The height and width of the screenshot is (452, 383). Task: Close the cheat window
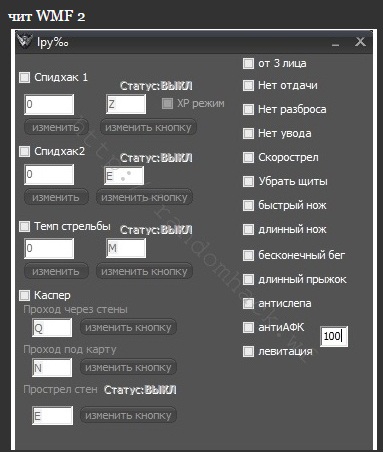360,42
